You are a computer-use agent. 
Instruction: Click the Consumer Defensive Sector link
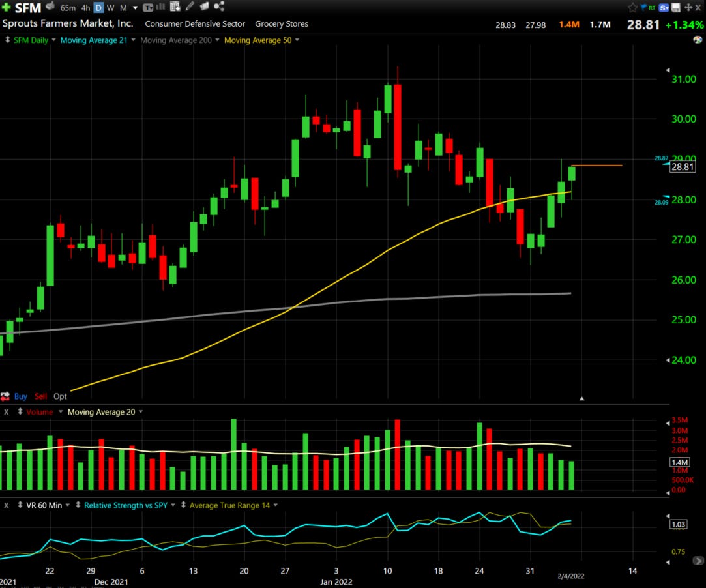coord(195,24)
